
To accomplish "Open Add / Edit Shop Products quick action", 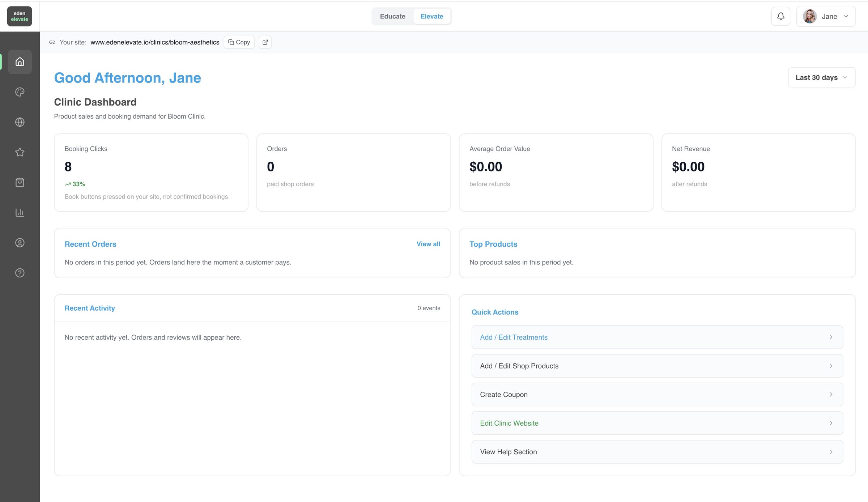I will click(657, 366).
